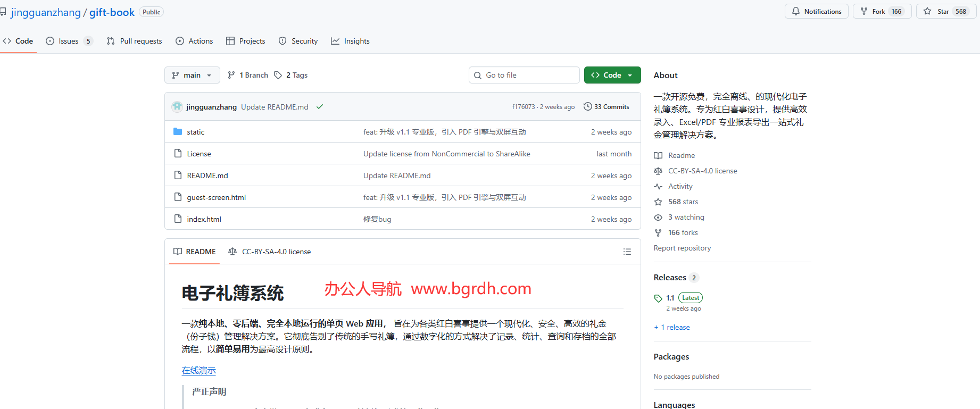Click the + 1 release link
This screenshot has width=980, height=409.
(x=672, y=327)
